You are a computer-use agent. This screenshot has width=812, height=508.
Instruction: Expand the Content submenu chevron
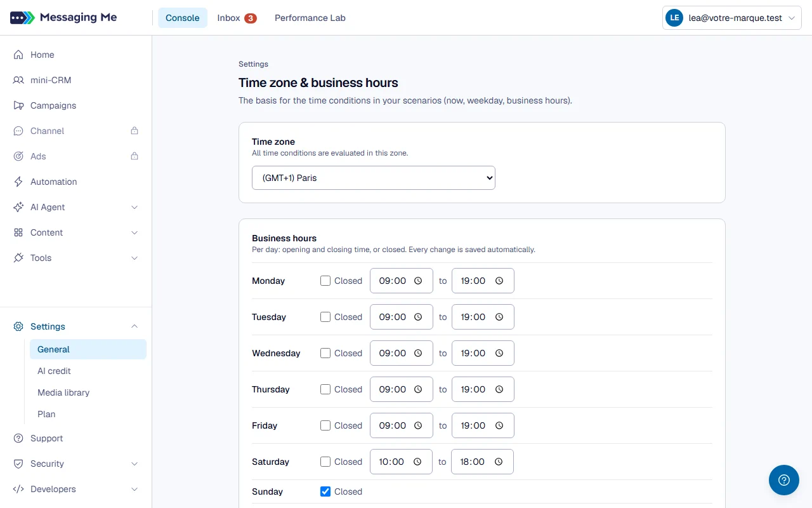coord(134,232)
